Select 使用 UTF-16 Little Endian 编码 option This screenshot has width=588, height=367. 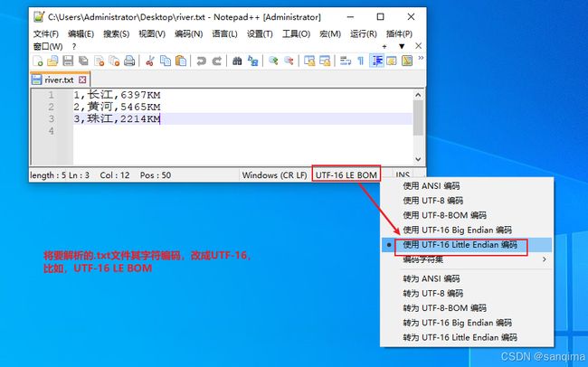click(467, 245)
